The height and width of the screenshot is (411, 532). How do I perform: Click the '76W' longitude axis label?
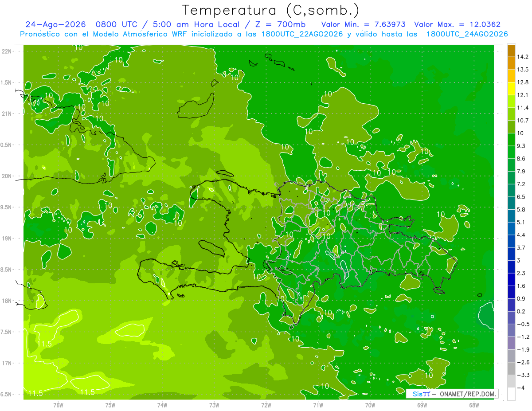point(58,405)
